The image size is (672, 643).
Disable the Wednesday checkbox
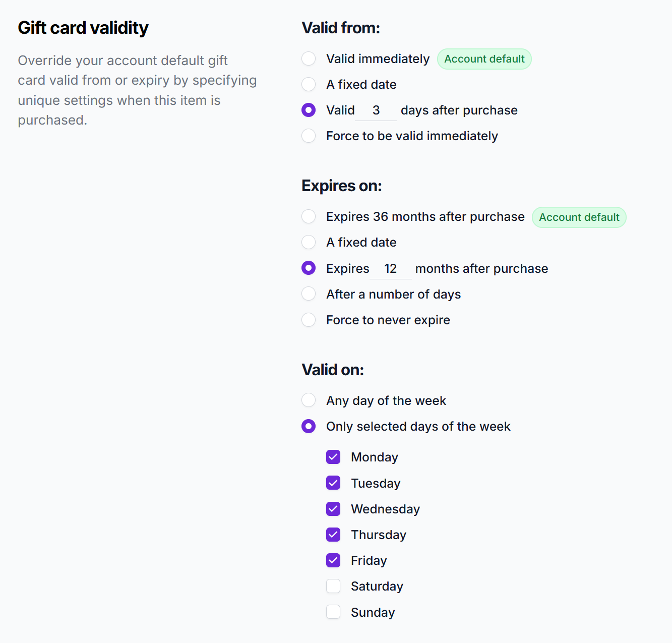click(x=333, y=509)
